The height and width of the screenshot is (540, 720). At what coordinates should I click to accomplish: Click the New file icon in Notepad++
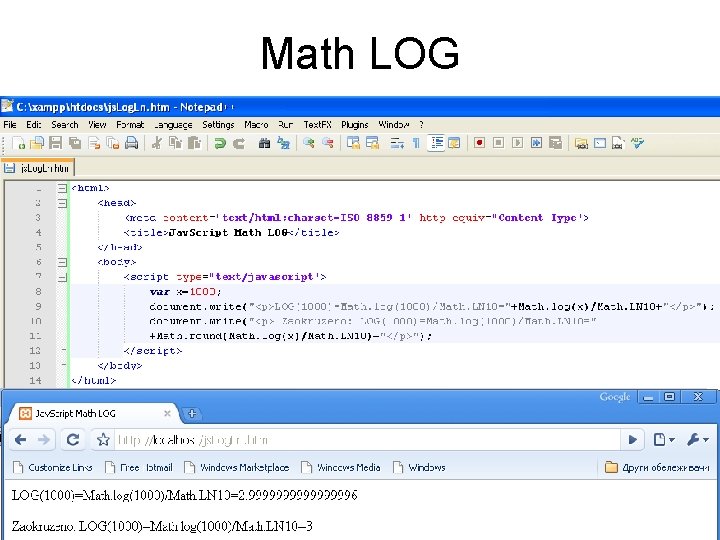pos(19,143)
